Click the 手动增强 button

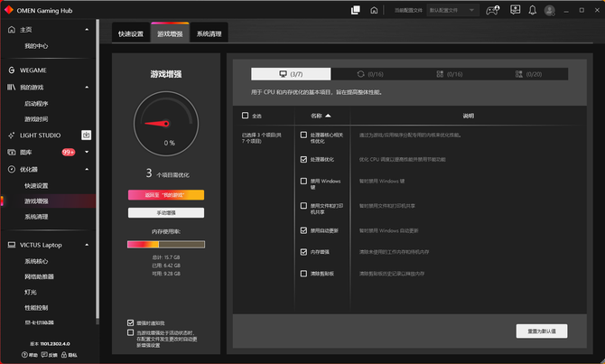point(166,212)
